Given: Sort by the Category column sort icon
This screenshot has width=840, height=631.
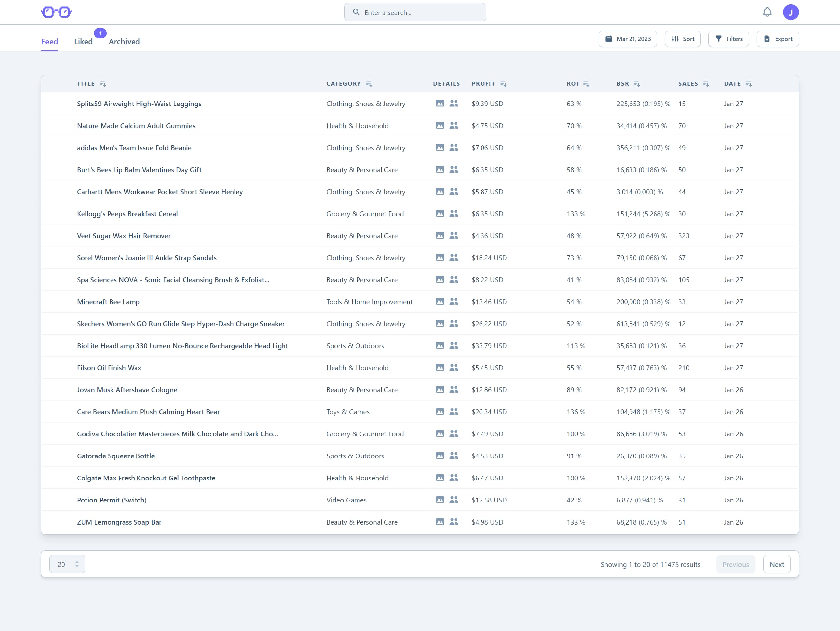Looking at the screenshot, I should coord(369,84).
